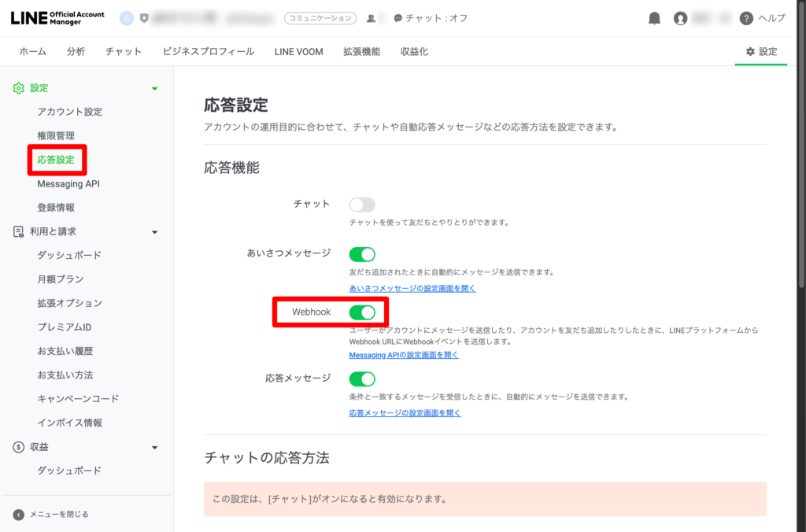Open the LINE VOOM tab

click(x=298, y=51)
